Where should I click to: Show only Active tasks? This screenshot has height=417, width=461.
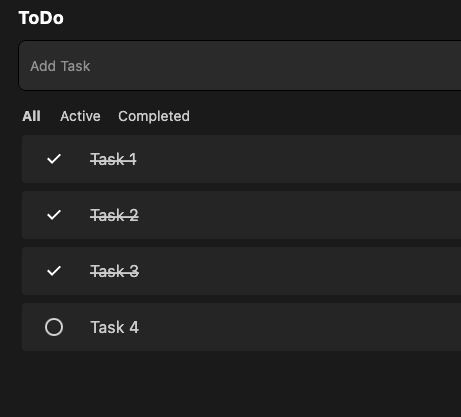pos(80,116)
